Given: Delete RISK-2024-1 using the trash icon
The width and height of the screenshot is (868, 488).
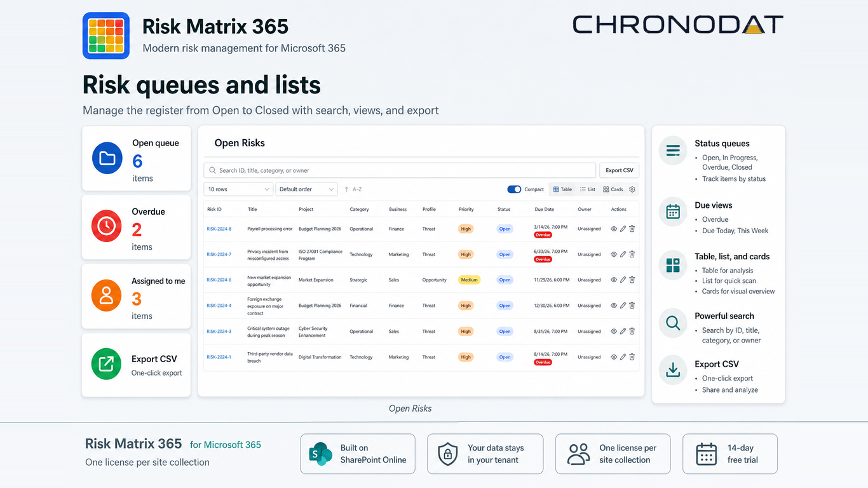Looking at the screenshot, I should tap(632, 357).
